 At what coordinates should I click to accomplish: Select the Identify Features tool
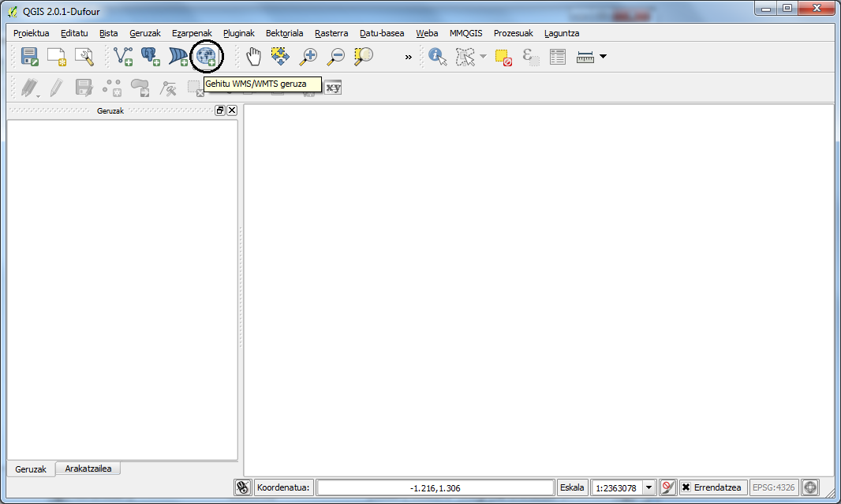(437, 56)
